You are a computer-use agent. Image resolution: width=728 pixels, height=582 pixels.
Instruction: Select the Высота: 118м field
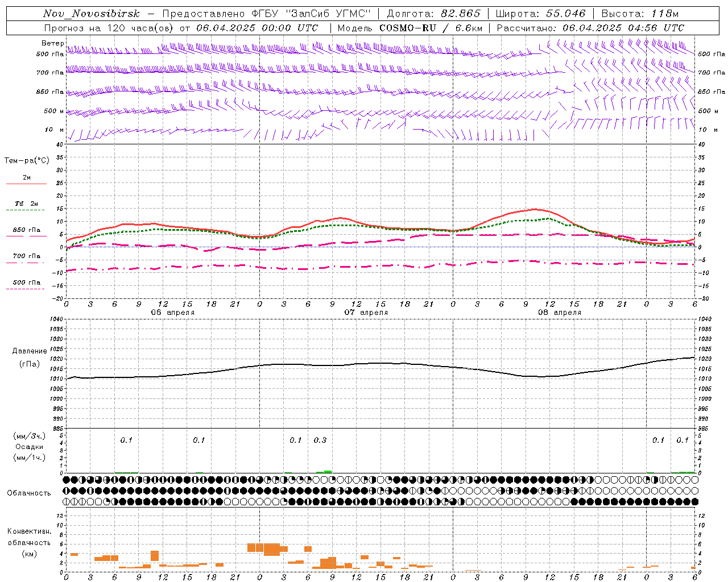(640, 14)
